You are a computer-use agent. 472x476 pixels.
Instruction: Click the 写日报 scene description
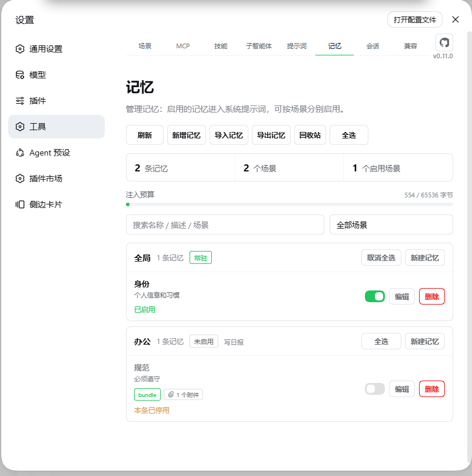pos(234,342)
